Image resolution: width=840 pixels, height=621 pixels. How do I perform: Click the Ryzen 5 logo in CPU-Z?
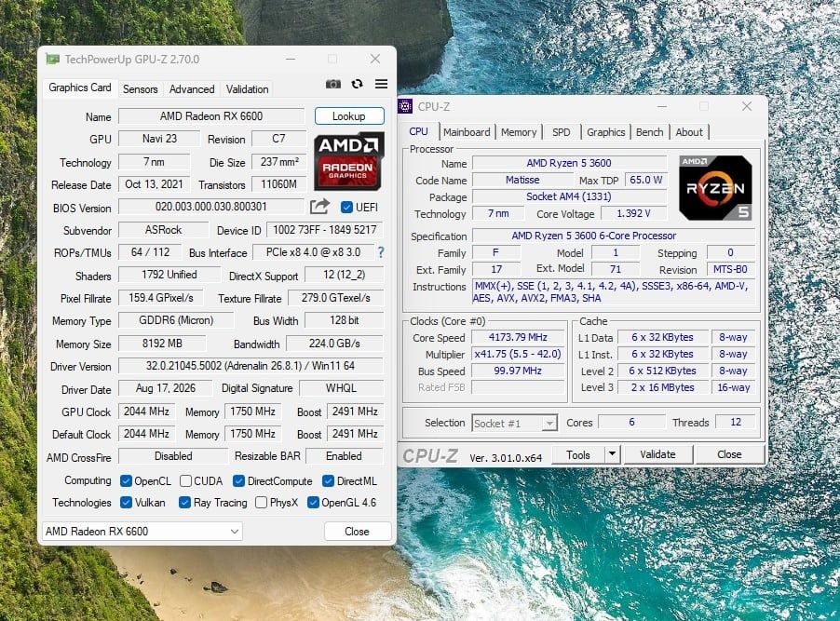[x=715, y=187]
